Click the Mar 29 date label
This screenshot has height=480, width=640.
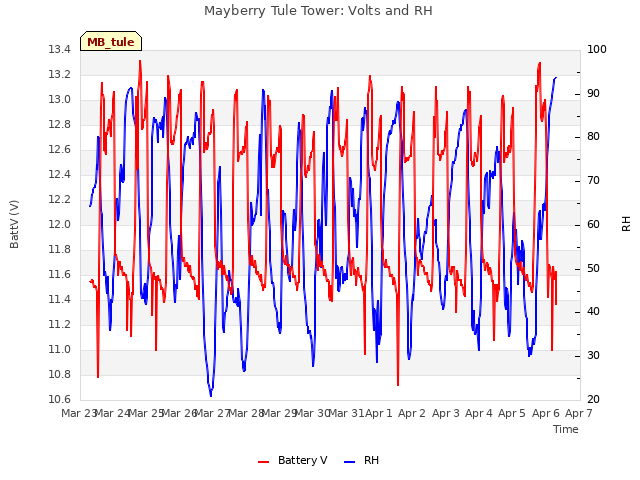280,413
